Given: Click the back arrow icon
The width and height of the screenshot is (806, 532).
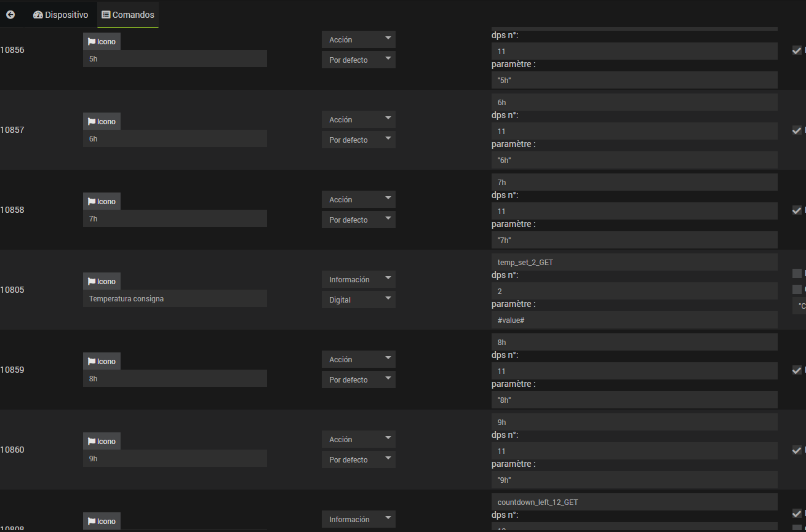Looking at the screenshot, I should click(10, 15).
